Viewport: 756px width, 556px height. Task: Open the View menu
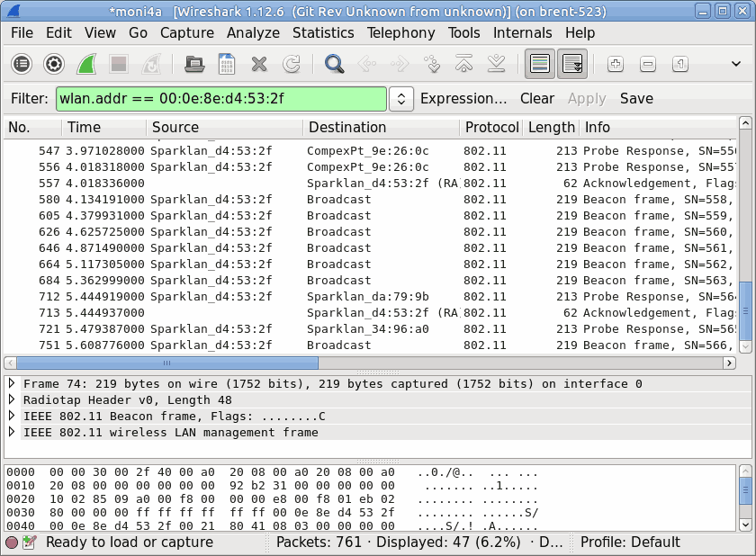[100, 32]
